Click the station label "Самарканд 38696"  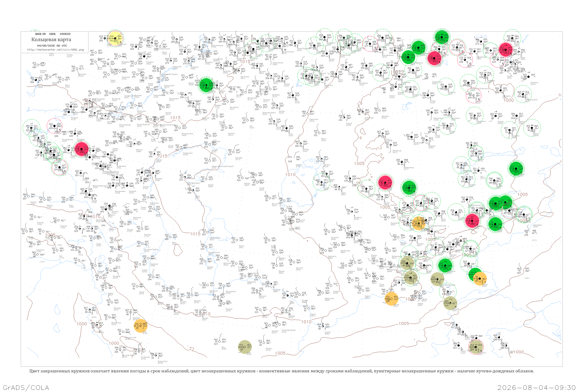[x=391, y=270]
